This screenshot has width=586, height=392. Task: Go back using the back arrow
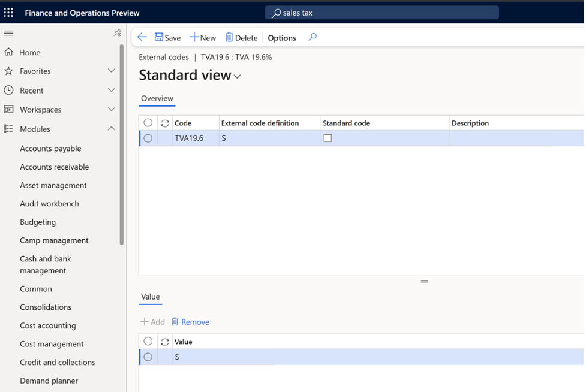(x=142, y=37)
